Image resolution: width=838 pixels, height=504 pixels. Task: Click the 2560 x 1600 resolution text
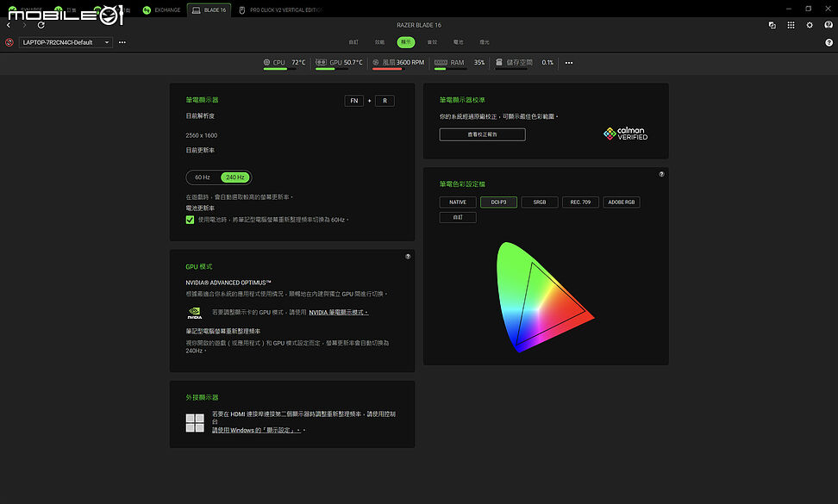pyautogui.click(x=202, y=135)
